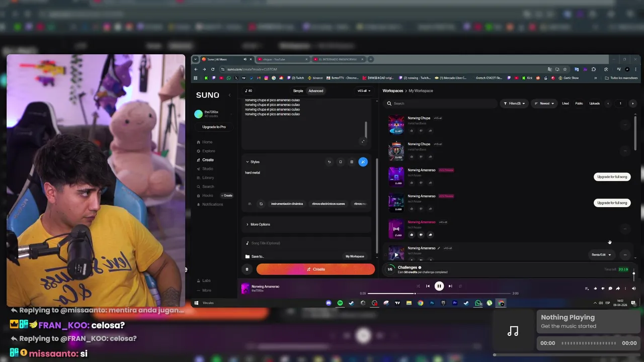Open the v4.5-all model dropdown
This screenshot has height=362, width=644.
point(364,91)
